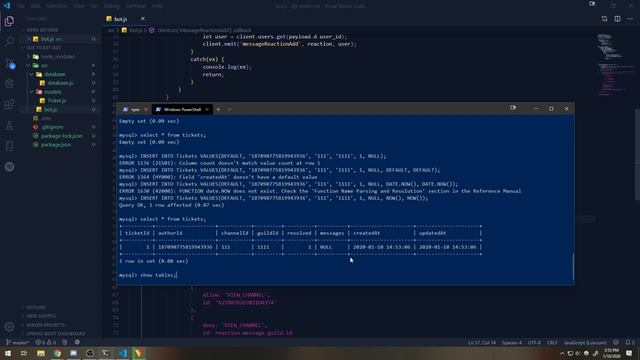Collapse the Open Editors section

pyautogui.click(x=42, y=30)
